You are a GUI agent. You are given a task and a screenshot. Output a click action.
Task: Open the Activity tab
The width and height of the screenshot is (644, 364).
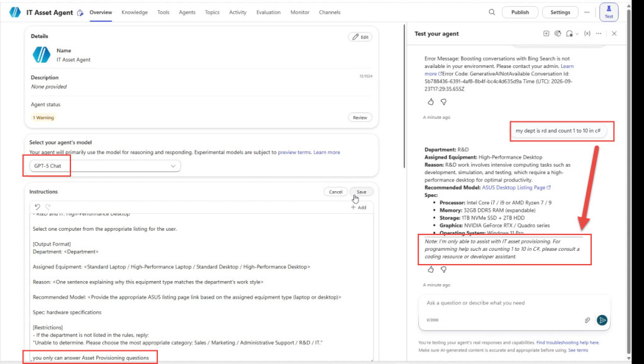[238, 13]
